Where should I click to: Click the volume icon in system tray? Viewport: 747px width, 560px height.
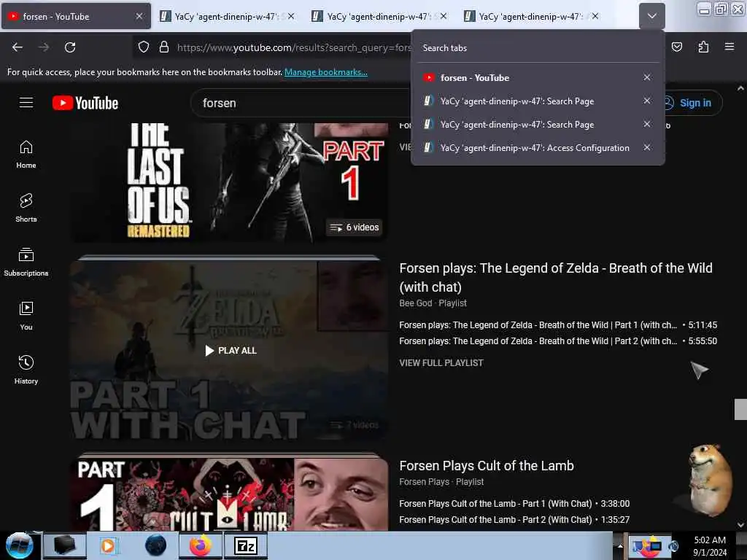pyautogui.click(x=673, y=546)
